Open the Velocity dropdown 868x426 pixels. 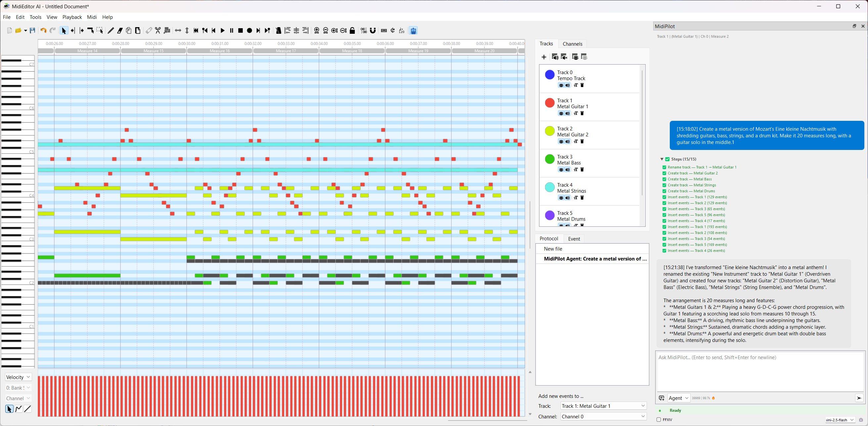click(x=18, y=377)
